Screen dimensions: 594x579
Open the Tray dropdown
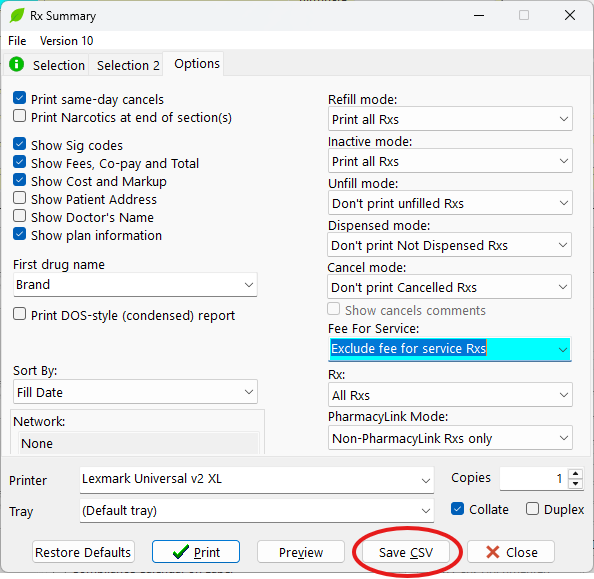tap(256, 511)
